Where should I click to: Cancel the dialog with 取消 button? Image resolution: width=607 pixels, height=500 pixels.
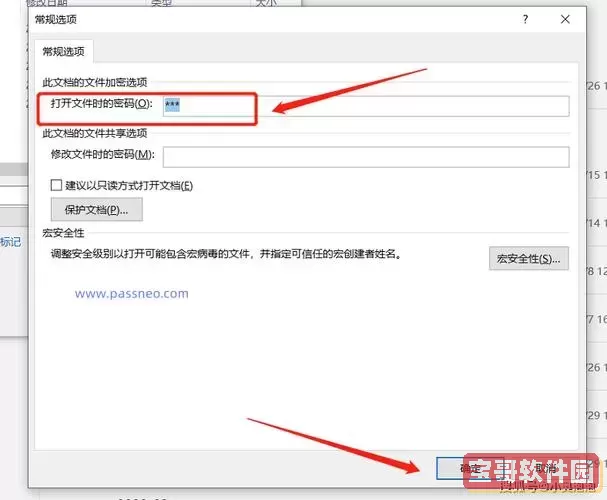(x=545, y=468)
